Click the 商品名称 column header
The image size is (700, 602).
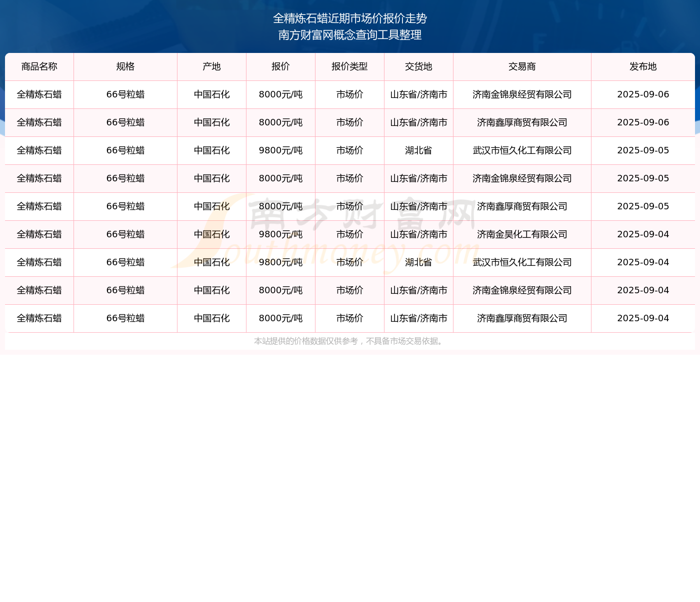pyautogui.click(x=39, y=66)
